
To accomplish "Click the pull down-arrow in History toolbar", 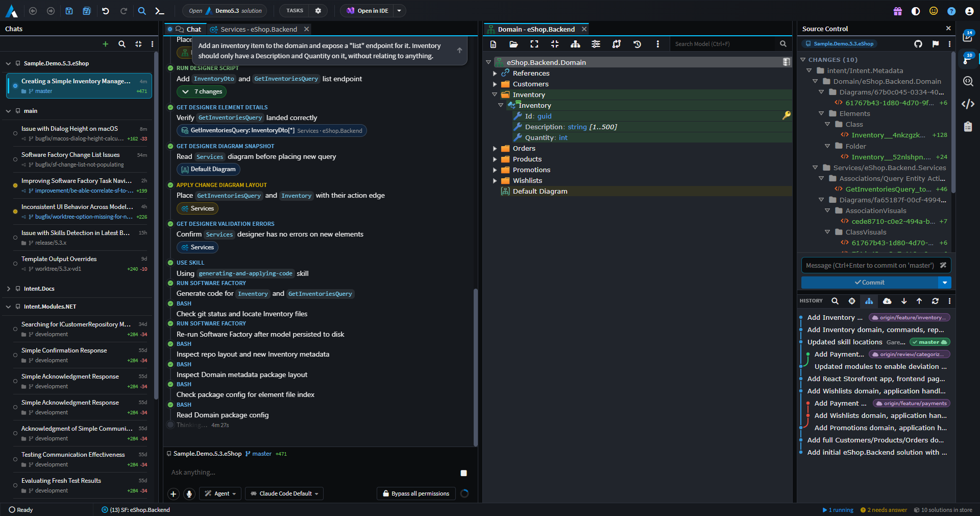I will pyautogui.click(x=904, y=301).
